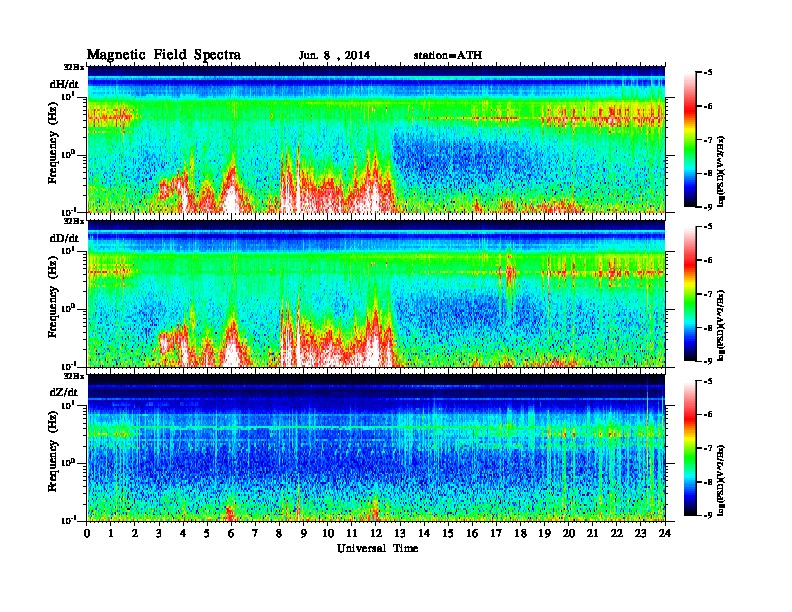Click the "-9" label on the dZ/dt color scale
The width and height of the screenshot is (792, 612).
coord(708,515)
